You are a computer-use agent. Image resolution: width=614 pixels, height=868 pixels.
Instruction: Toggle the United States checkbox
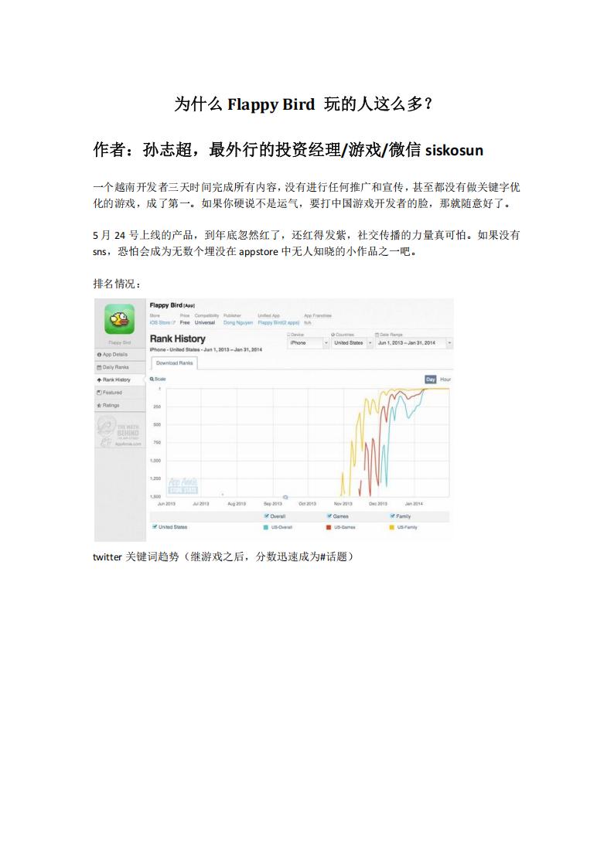coord(155,527)
